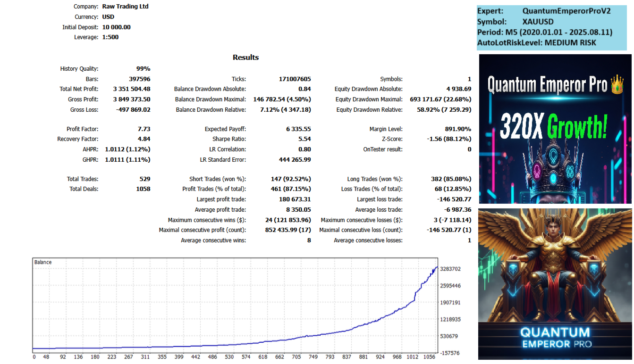Click Equity Drawdown Maximal '693 171.67 (22.68%)'

pos(440,99)
